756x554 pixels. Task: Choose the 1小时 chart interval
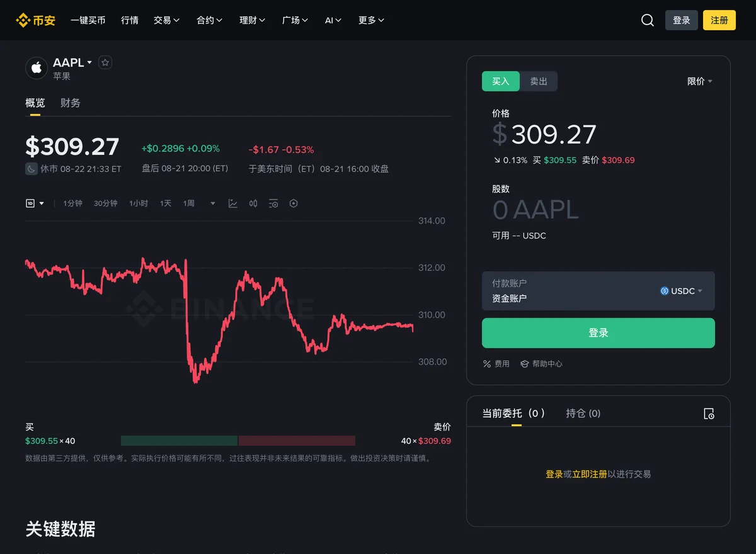click(139, 203)
